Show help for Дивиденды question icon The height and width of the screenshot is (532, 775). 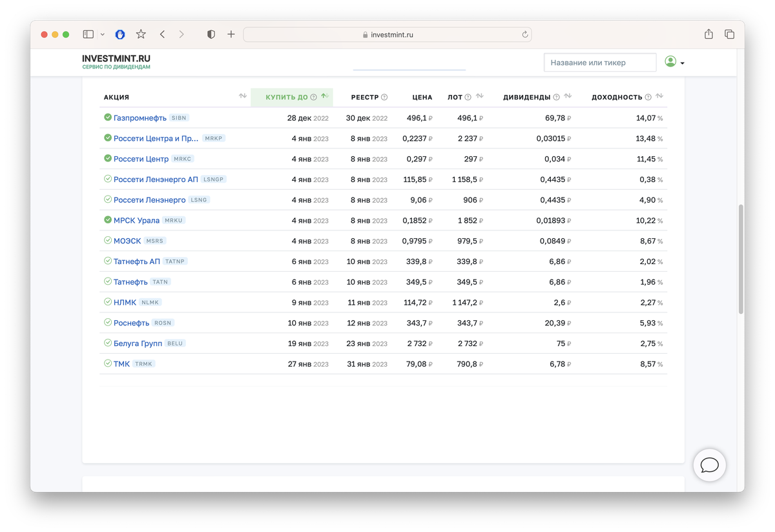pyautogui.click(x=557, y=97)
